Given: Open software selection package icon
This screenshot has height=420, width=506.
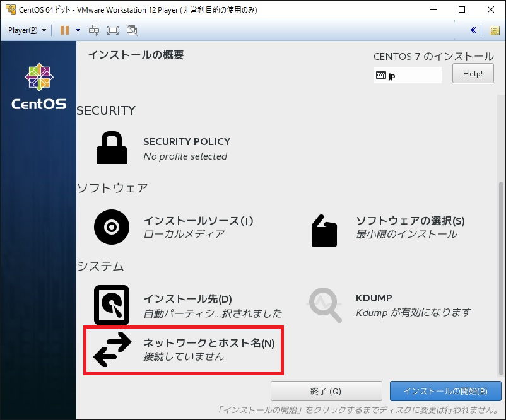Looking at the screenshot, I should coord(324,231).
